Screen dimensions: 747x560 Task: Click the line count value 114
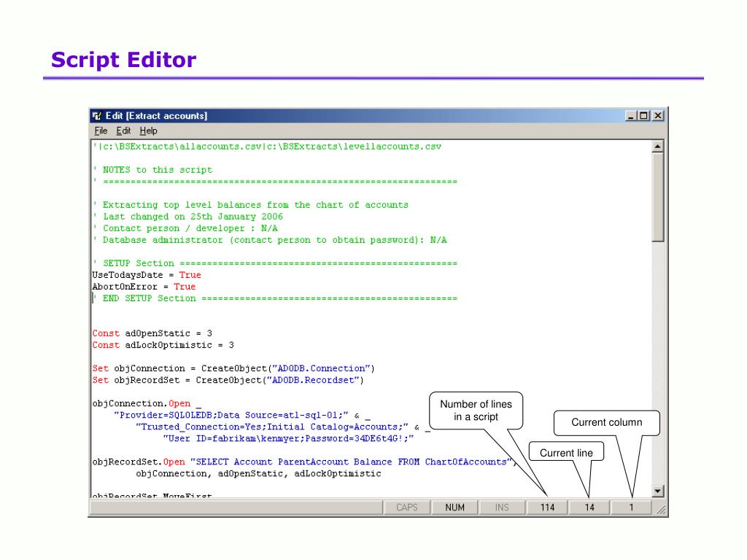point(547,507)
